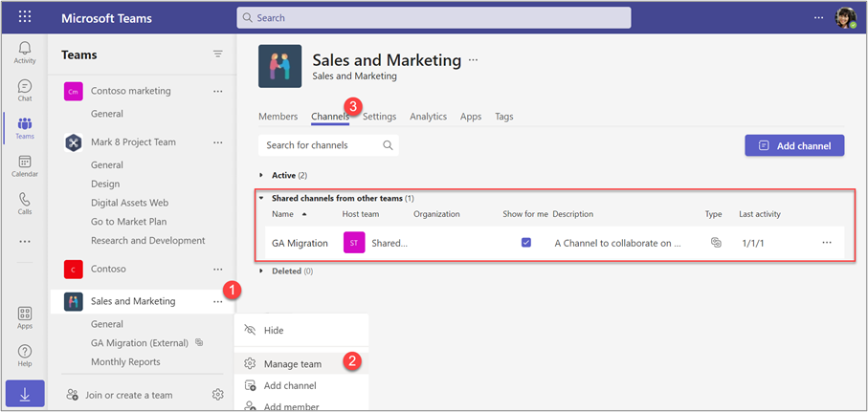Open Chat from the left rail

point(25,91)
